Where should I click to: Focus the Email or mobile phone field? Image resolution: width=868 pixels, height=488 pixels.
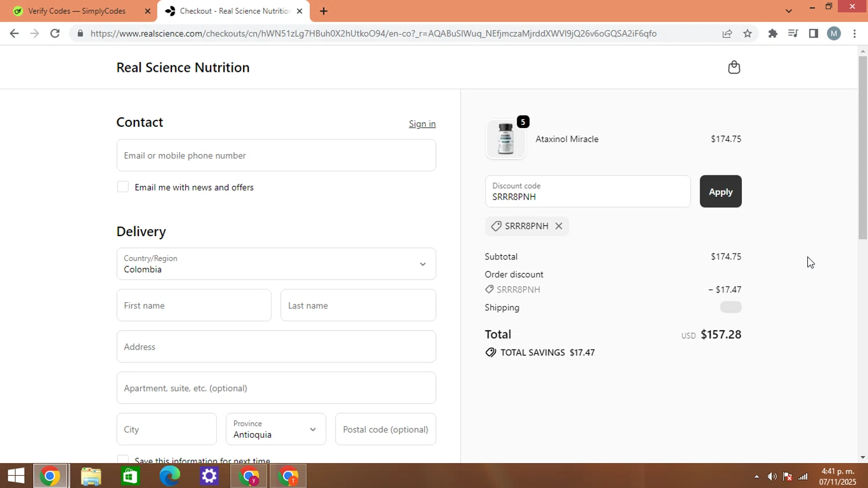tap(276, 155)
